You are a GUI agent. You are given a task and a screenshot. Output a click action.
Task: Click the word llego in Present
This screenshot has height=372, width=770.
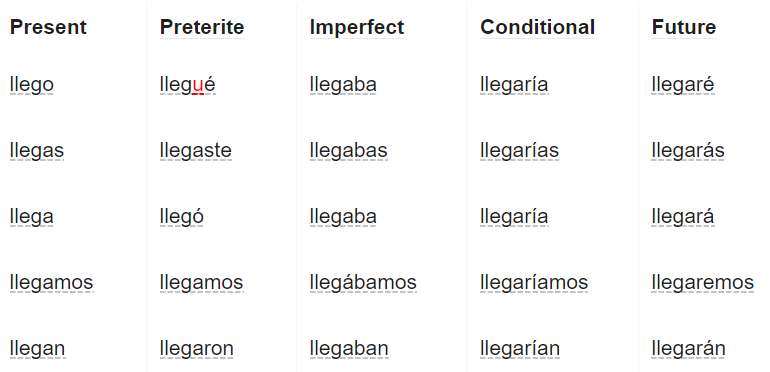point(31,85)
